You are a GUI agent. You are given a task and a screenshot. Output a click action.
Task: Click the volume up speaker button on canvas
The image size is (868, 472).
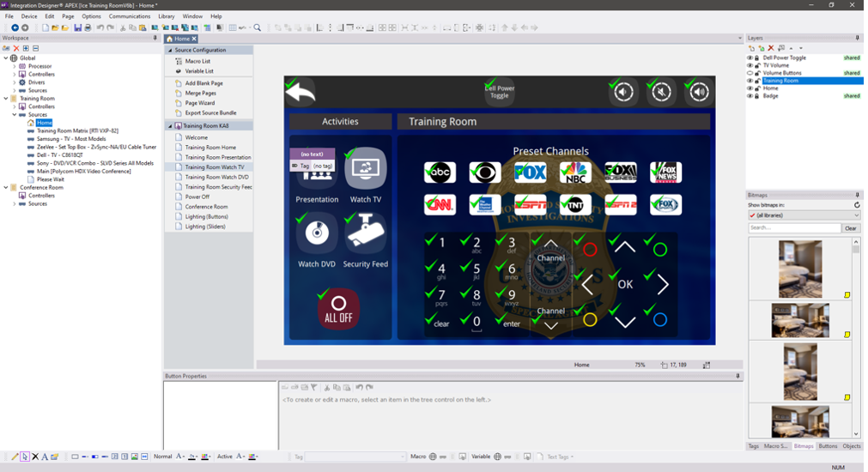pyautogui.click(x=699, y=92)
